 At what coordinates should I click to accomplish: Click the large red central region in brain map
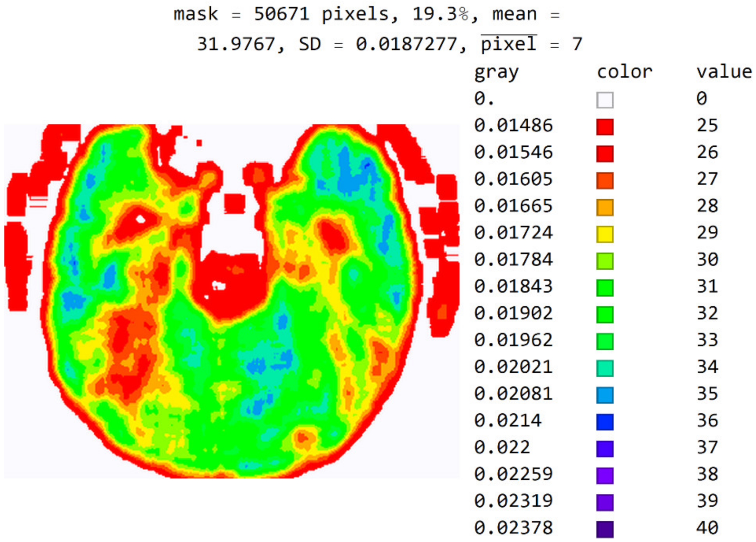coord(236,288)
